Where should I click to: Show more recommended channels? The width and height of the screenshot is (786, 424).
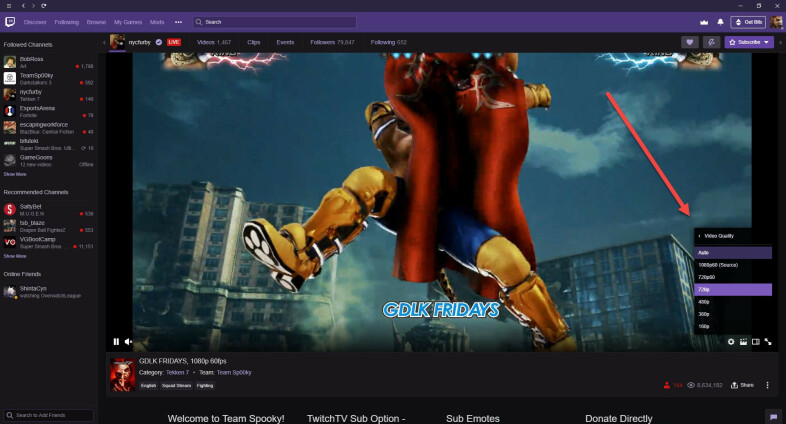point(15,256)
